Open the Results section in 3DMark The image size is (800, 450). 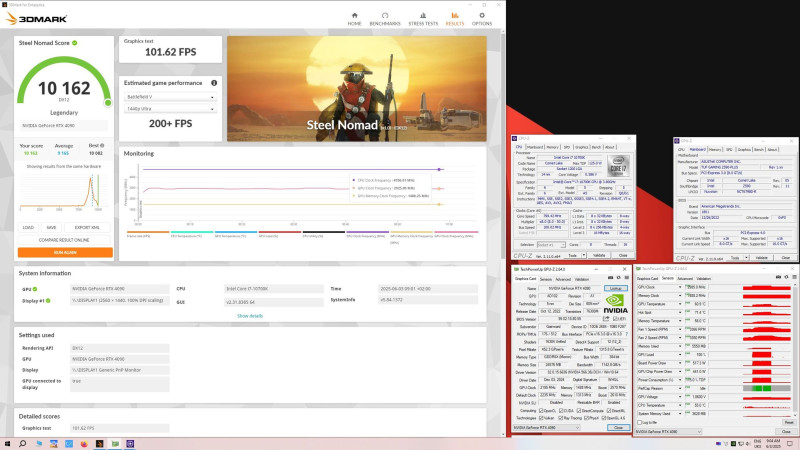pos(455,19)
